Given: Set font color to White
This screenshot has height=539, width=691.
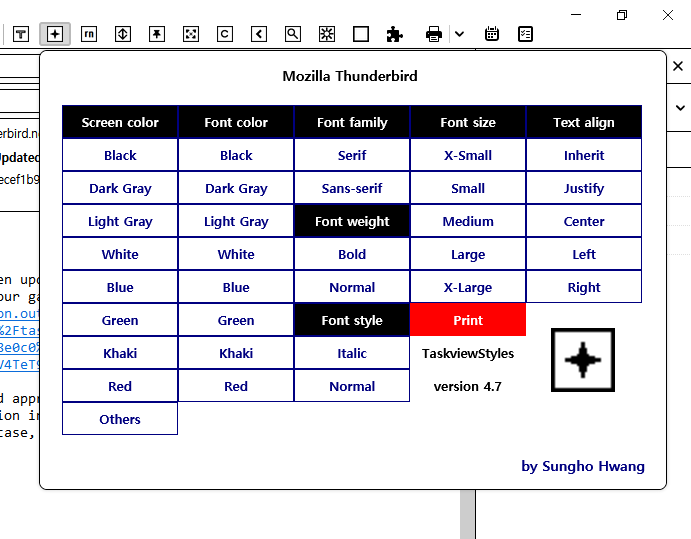Looking at the screenshot, I should pos(236,254).
